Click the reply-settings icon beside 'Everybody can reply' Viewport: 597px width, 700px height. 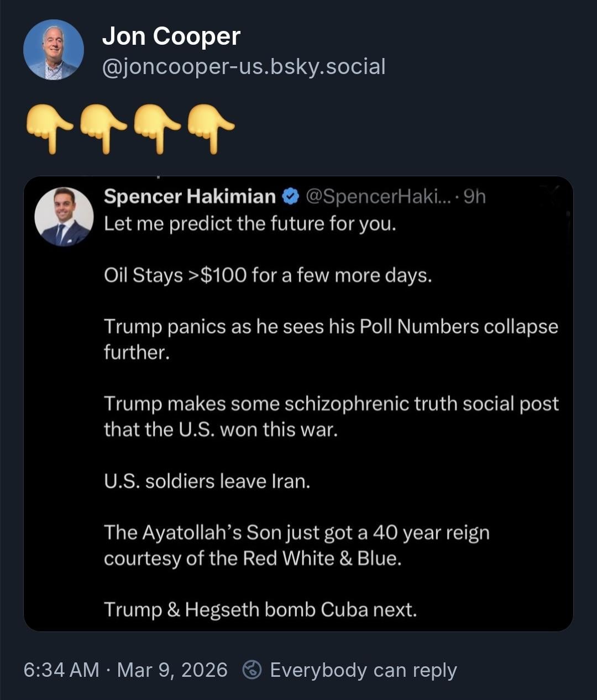click(x=252, y=670)
